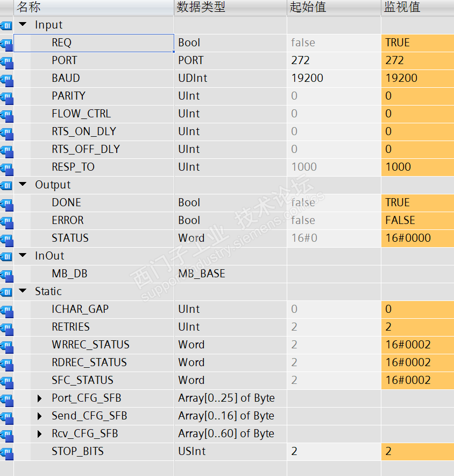Select the RETRIES name cell
The width and height of the screenshot is (454, 476).
click(x=94, y=327)
